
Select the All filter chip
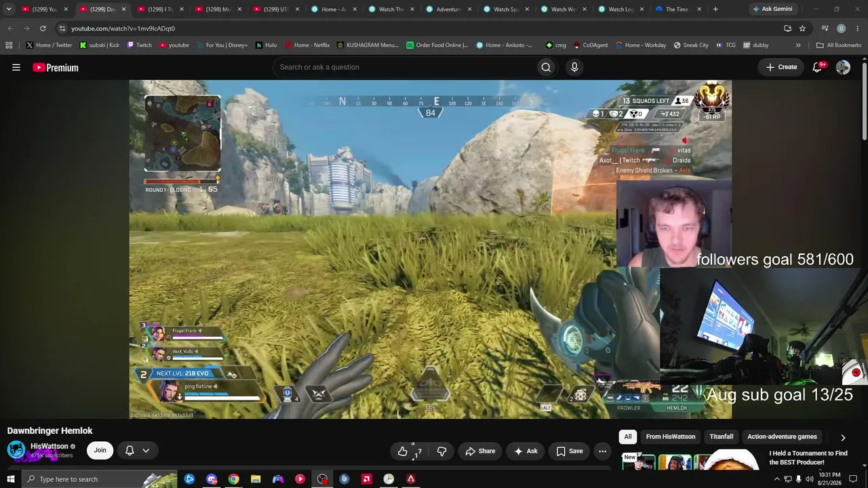point(628,437)
